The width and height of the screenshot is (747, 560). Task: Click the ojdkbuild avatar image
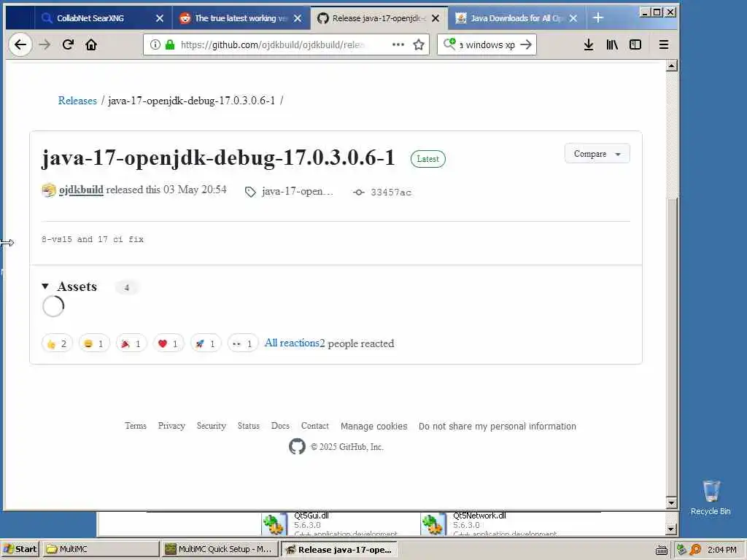[x=49, y=190]
